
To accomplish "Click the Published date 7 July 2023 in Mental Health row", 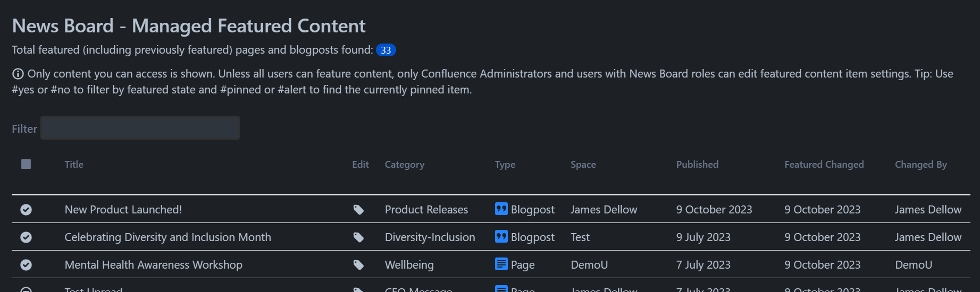I will pos(703,265).
